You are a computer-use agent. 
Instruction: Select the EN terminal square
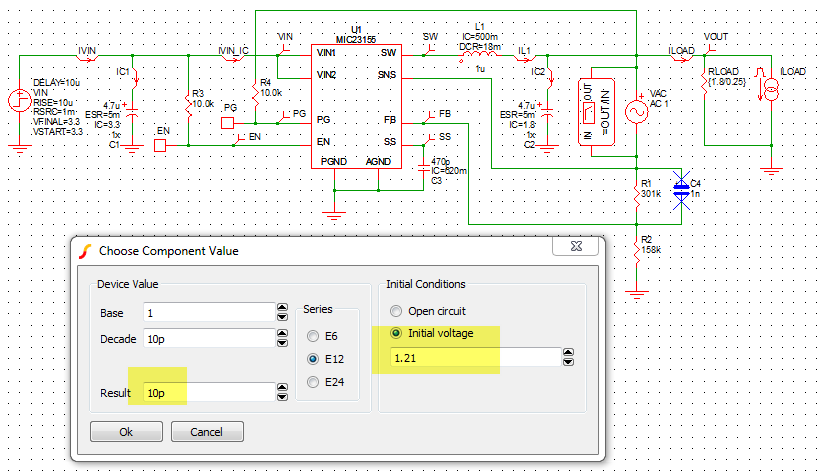pyautogui.click(x=160, y=145)
